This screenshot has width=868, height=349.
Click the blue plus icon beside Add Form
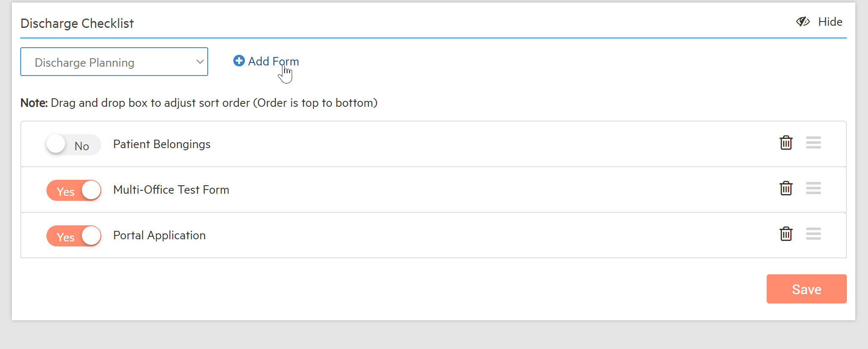pos(239,61)
